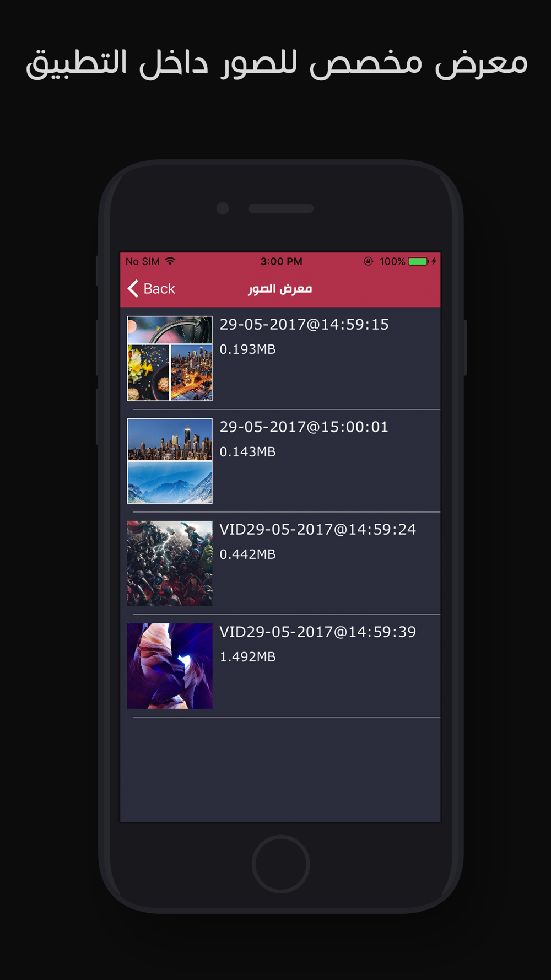Image resolution: width=551 pixels, height=980 pixels.
Task: Go back using the Back button
Action: click(x=152, y=288)
